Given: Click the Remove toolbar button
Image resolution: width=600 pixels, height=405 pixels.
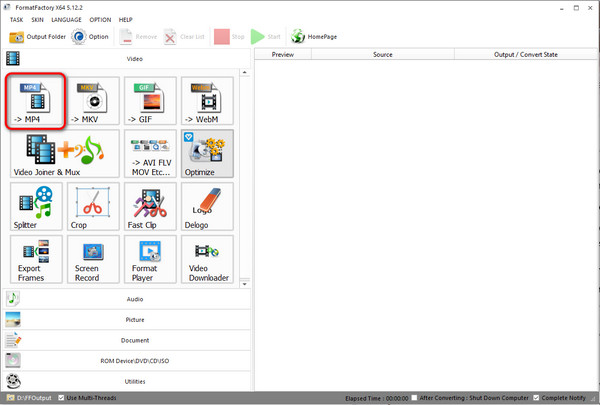Looking at the screenshot, I should click(138, 37).
